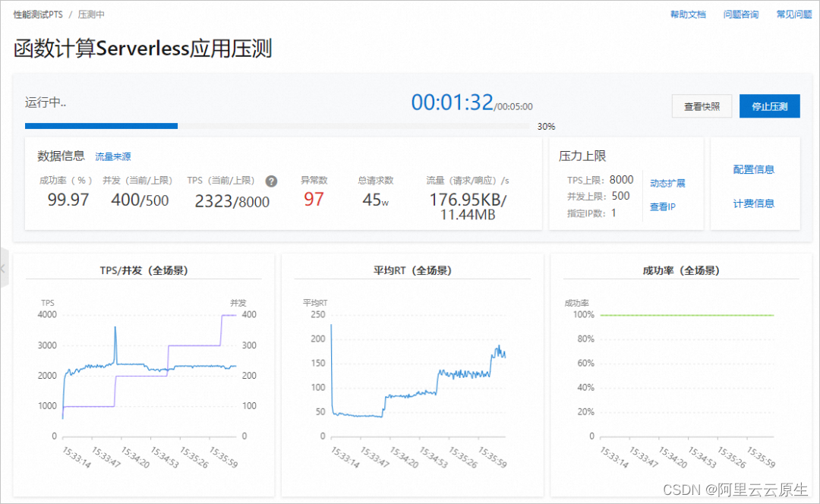This screenshot has height=504, width=820.
Task: Click the page title 函数计算Serverless应用压测
Action: pyautogui.click(x=143, y=49)
